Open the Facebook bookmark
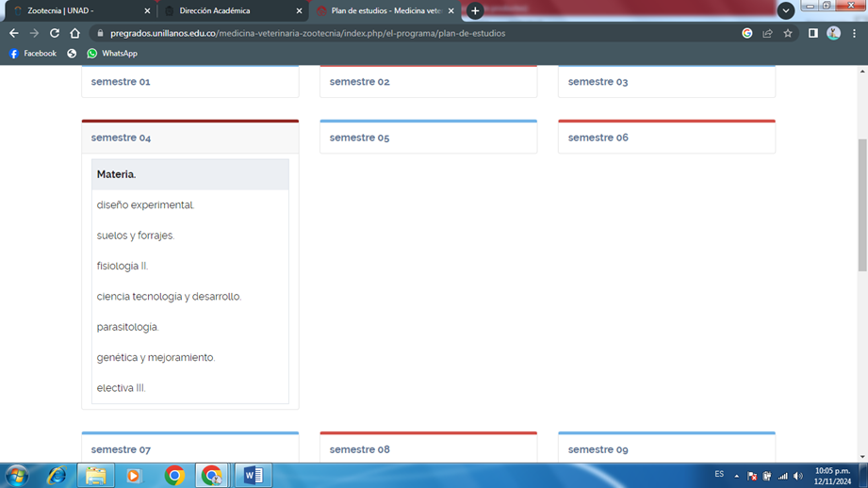 32,54
